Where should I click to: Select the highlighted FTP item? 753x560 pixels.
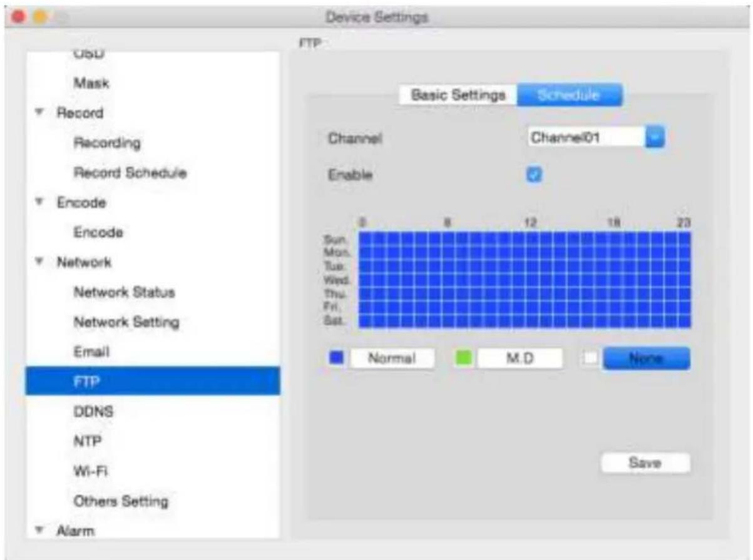(153, 381)
